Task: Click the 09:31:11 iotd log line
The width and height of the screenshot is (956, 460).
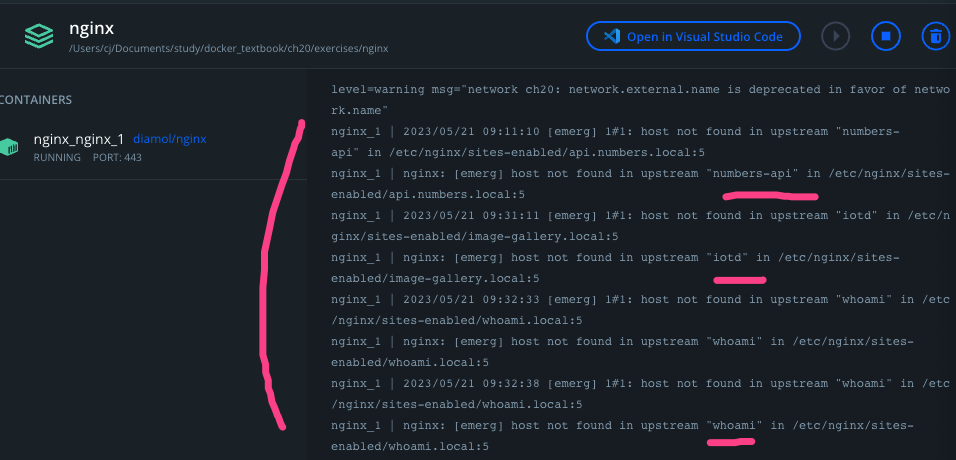Action: (x=640, y=226)
